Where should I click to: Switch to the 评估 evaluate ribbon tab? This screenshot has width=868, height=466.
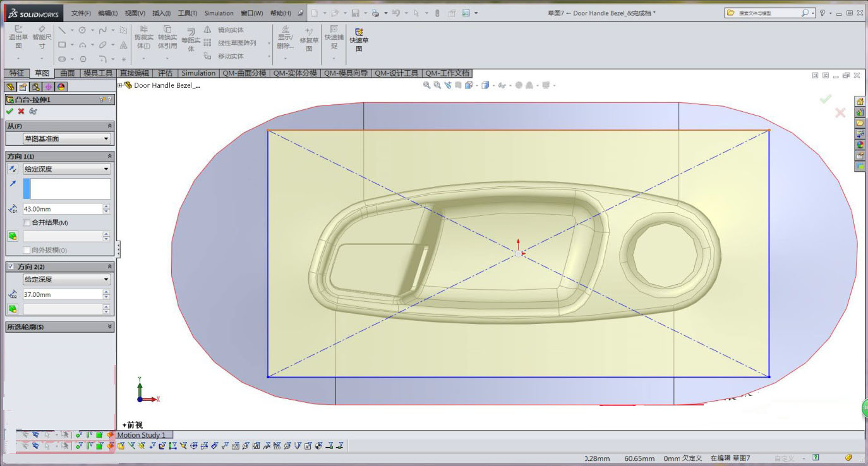pyautogui.click(x=165, y=73)
